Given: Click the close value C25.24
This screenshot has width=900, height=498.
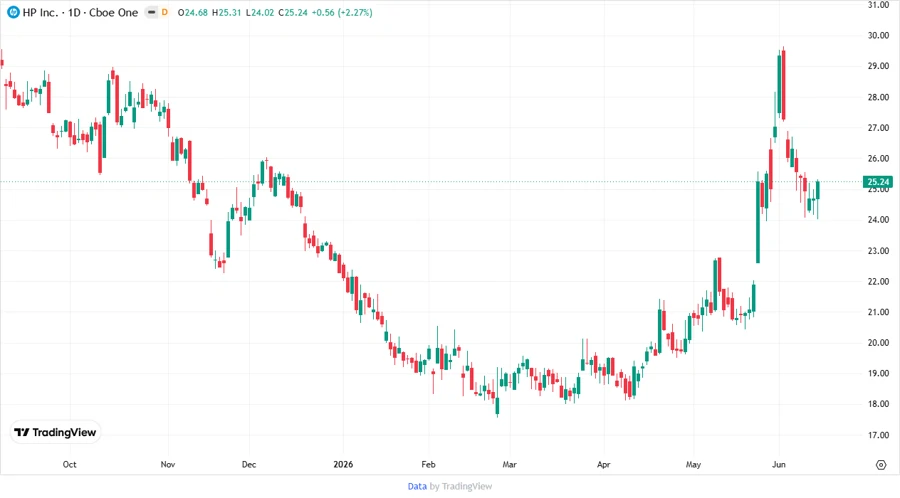Looking at the screenshot, I should [293, 12].
